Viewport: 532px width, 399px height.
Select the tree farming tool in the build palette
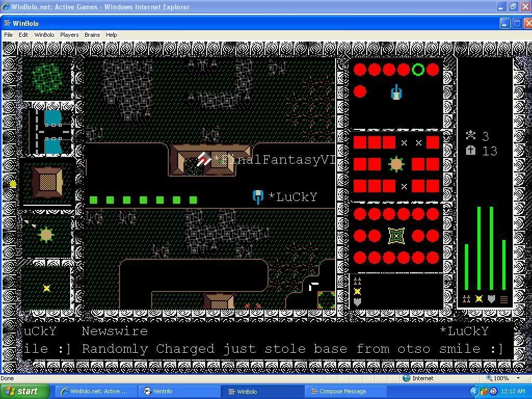[47, 78]
